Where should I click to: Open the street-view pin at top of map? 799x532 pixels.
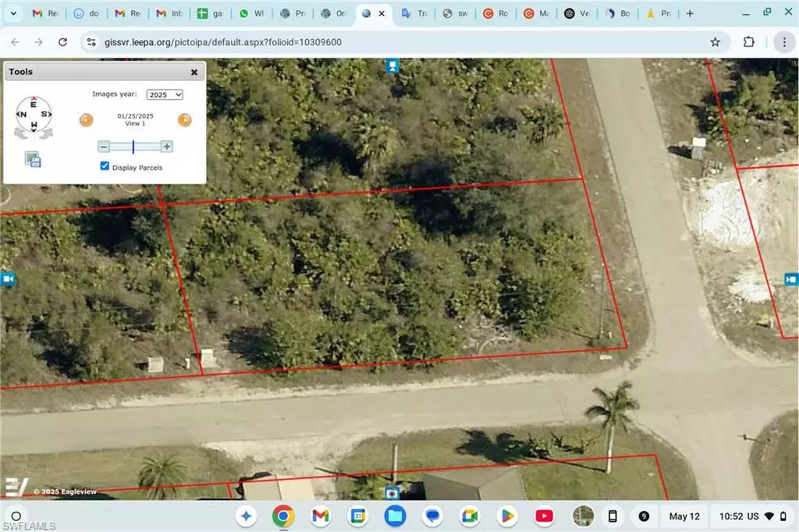coord(392,66)
